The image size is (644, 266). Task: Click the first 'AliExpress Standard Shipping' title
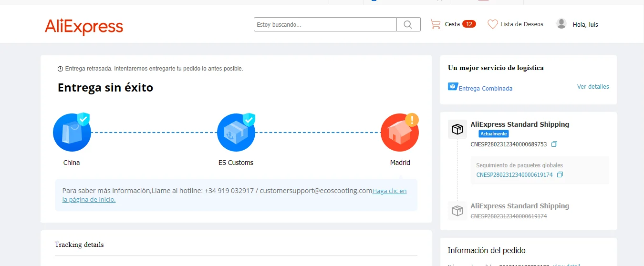(520, 124)
